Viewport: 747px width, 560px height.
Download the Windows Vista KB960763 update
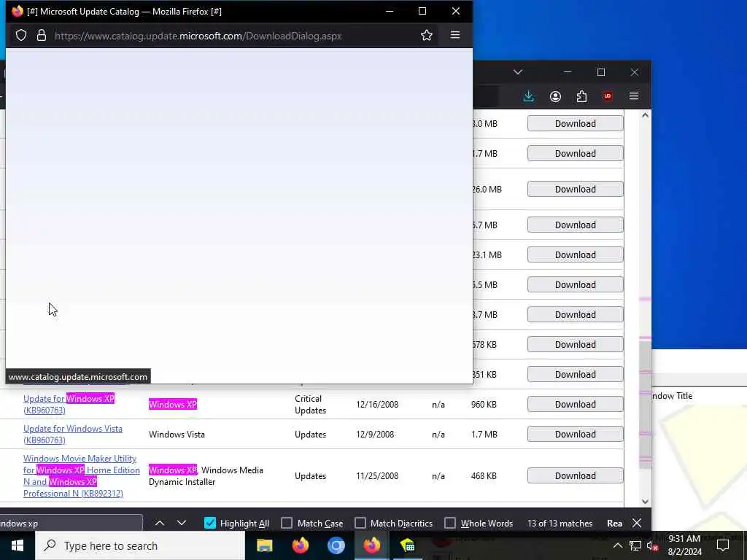pyautogui.click(x=575, y=435)
